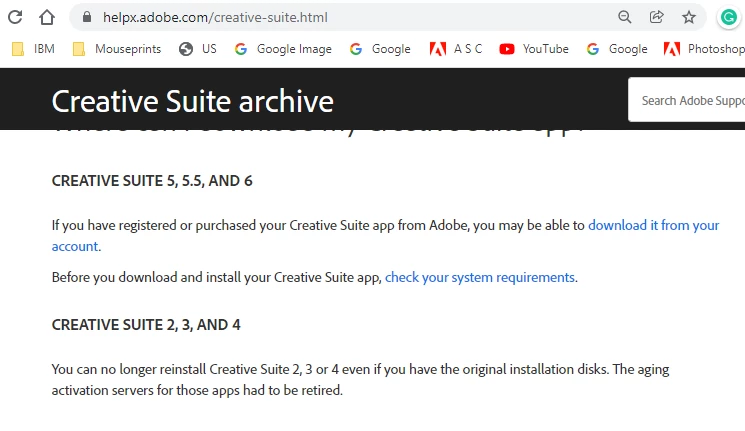Open the A S C Adobe bookmark
This screenshot has width=745, height=431.
(x=456, y=49)
